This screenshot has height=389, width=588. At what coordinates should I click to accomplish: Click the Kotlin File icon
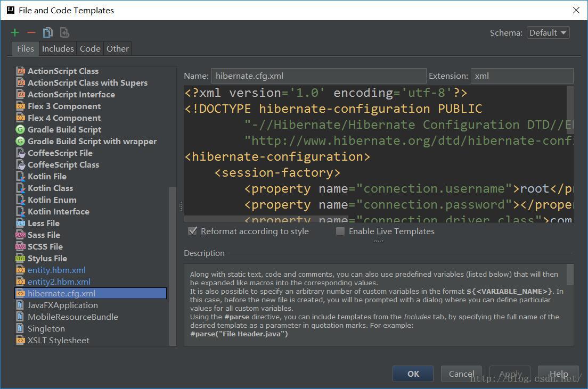click(21, 176)
